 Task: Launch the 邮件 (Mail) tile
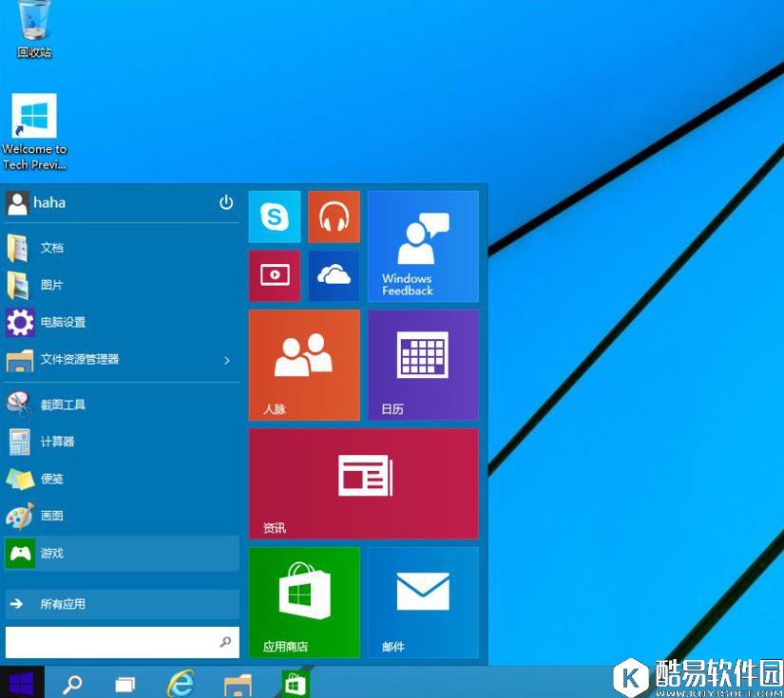tap(422, 601)
